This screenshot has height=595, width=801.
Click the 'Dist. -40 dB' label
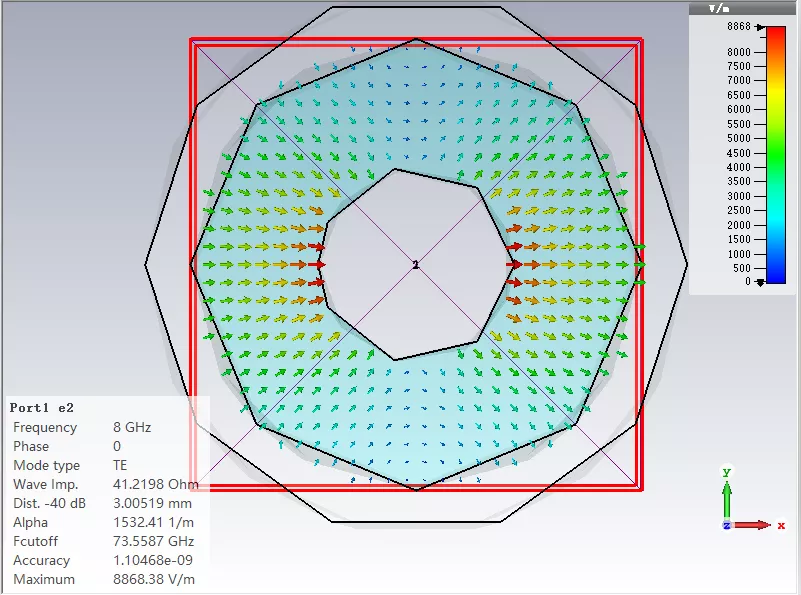tap(50, 503)
